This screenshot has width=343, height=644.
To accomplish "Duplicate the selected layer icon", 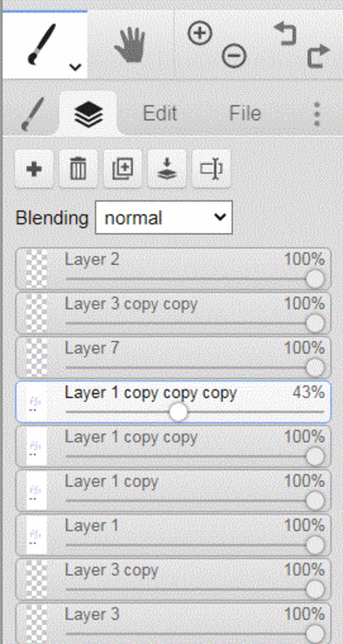I will tap(122, 169).
